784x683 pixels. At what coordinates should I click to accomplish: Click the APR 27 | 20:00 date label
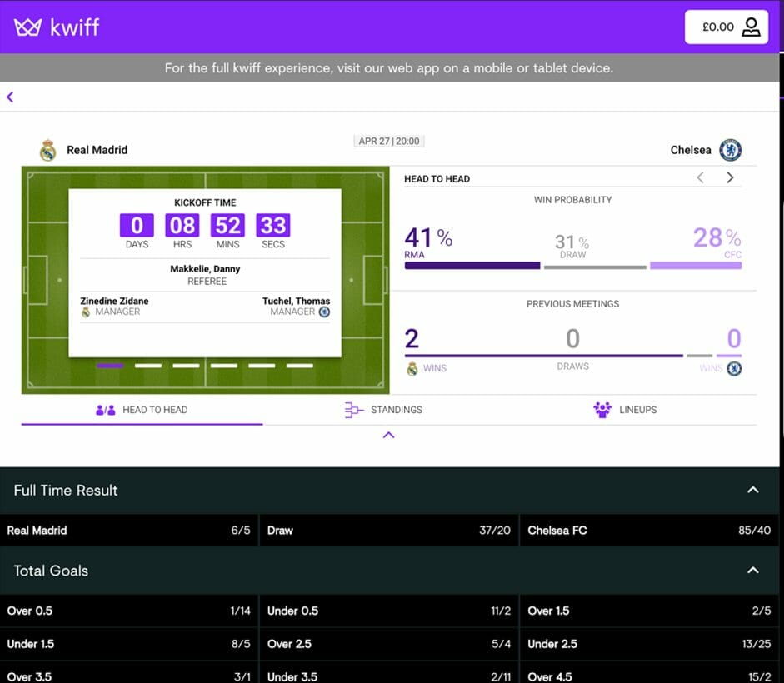389,141
